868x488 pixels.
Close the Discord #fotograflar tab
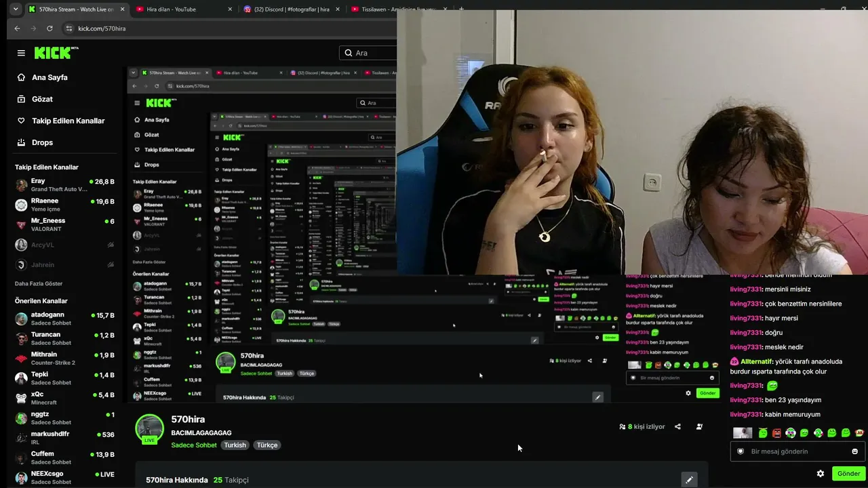(337, 9)
